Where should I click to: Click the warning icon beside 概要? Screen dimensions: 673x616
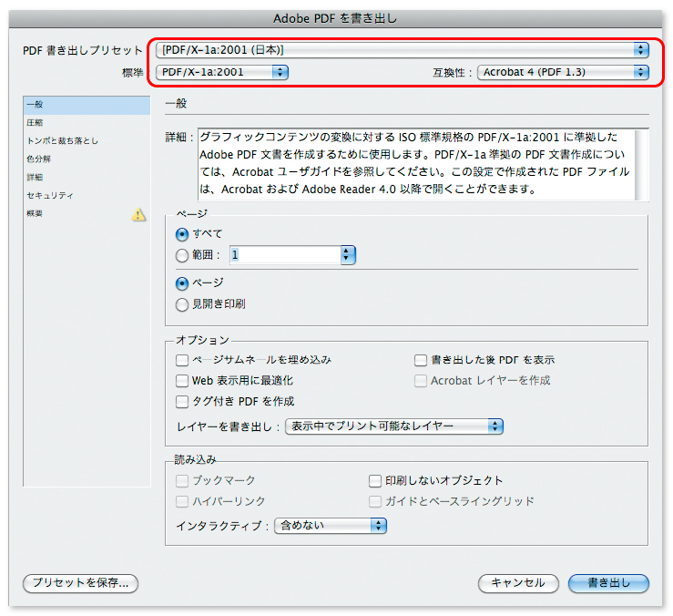(138, 214)
